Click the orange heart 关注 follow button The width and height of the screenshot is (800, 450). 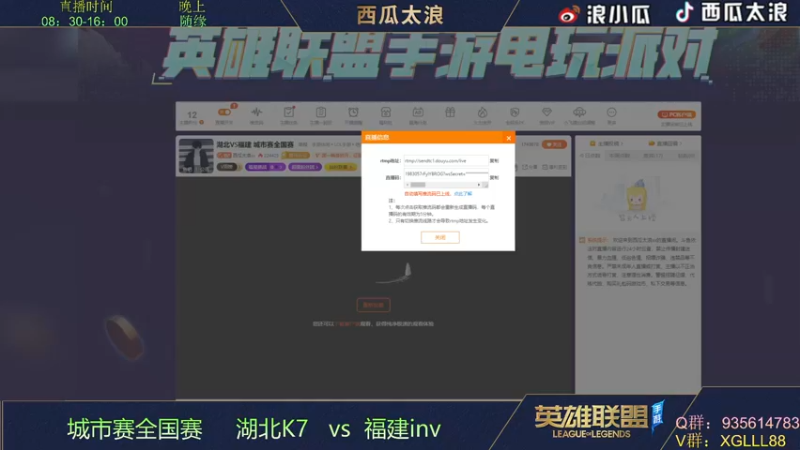click(x=554, y=144)
